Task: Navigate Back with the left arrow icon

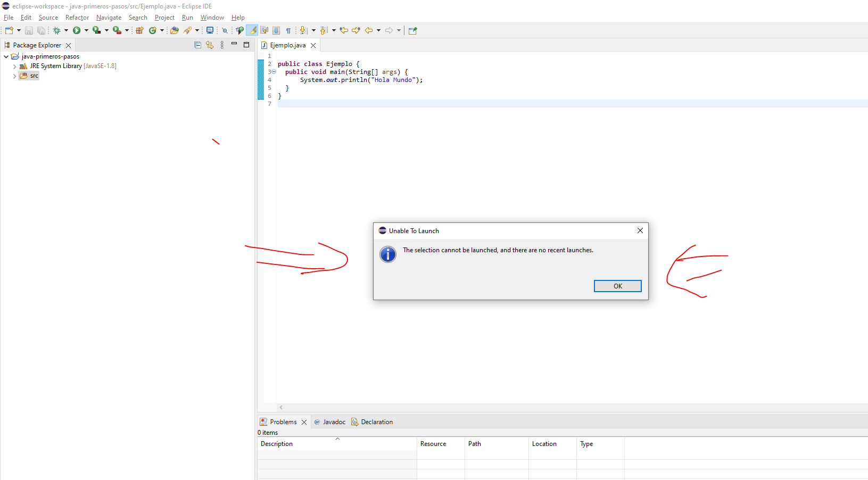Action: coord(368,30)
